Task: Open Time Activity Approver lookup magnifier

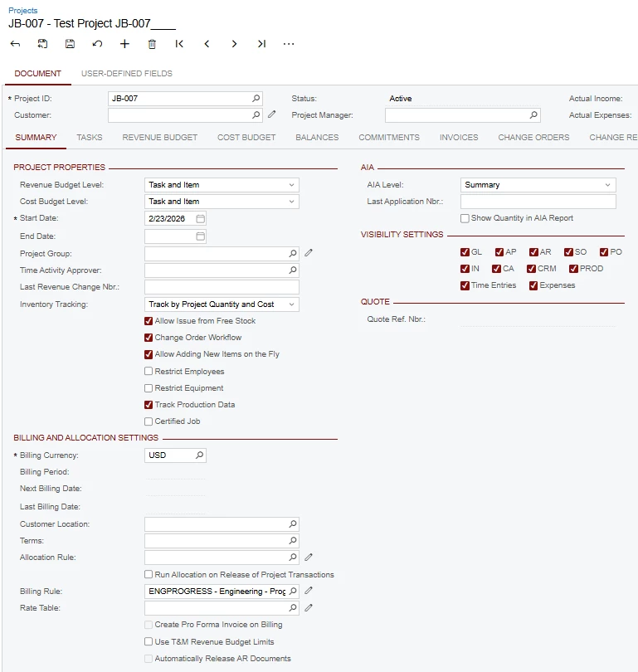Action: [293, 270]
